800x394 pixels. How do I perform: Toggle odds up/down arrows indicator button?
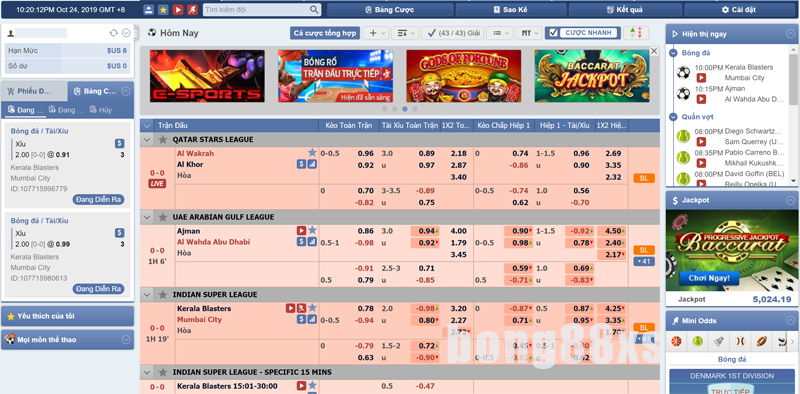[636, 33]
